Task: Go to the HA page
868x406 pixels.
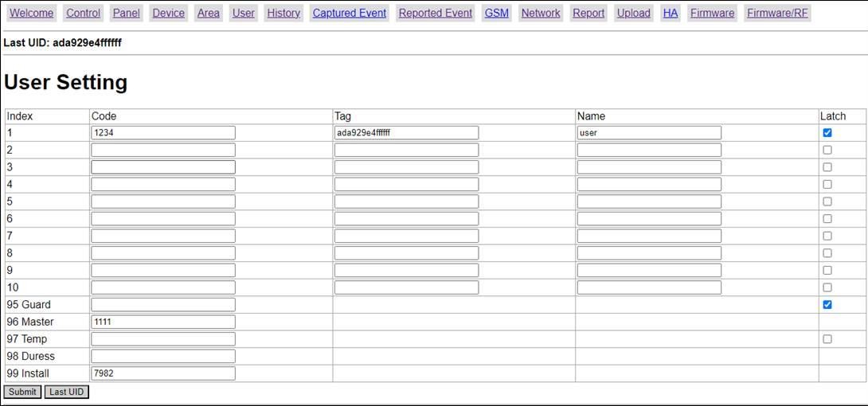Action: click(671, 13)
